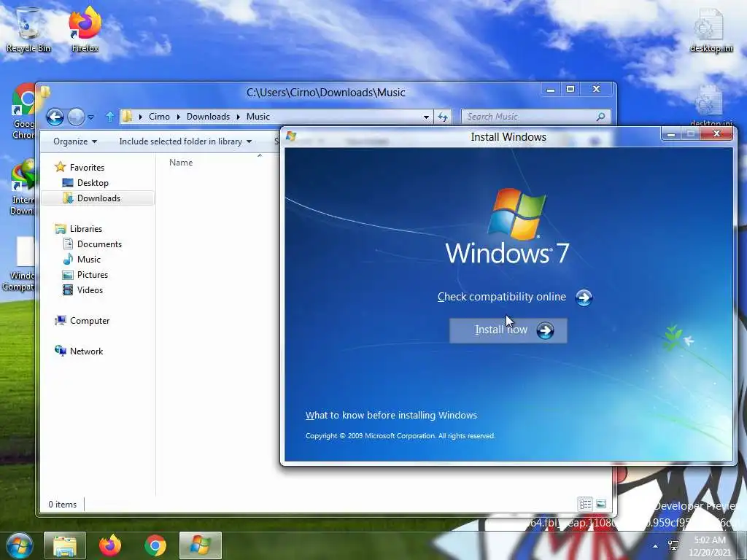
Task: Select the Recycle Bin desktop icon
Action: [x=28, y=30]
